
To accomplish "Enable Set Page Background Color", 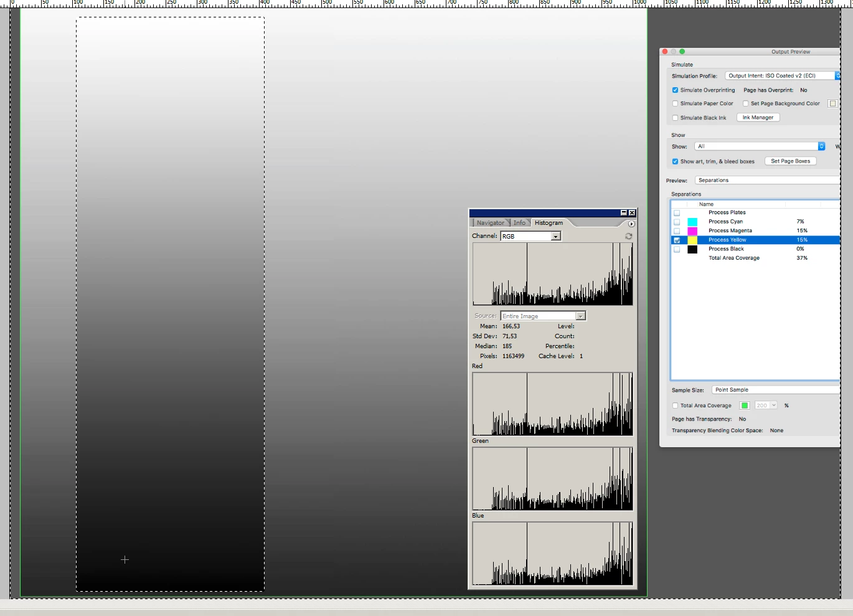I will [x=745, y=104].
